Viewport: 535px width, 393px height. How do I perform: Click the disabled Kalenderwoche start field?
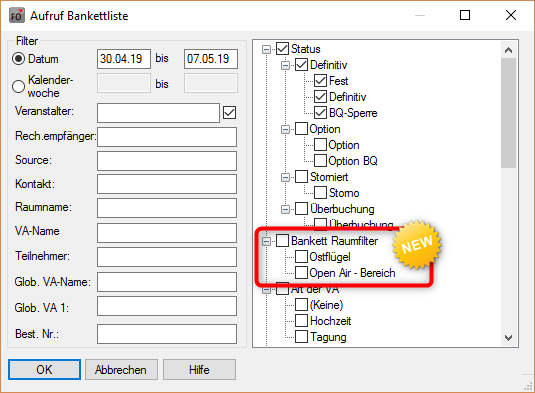point(124,83)
